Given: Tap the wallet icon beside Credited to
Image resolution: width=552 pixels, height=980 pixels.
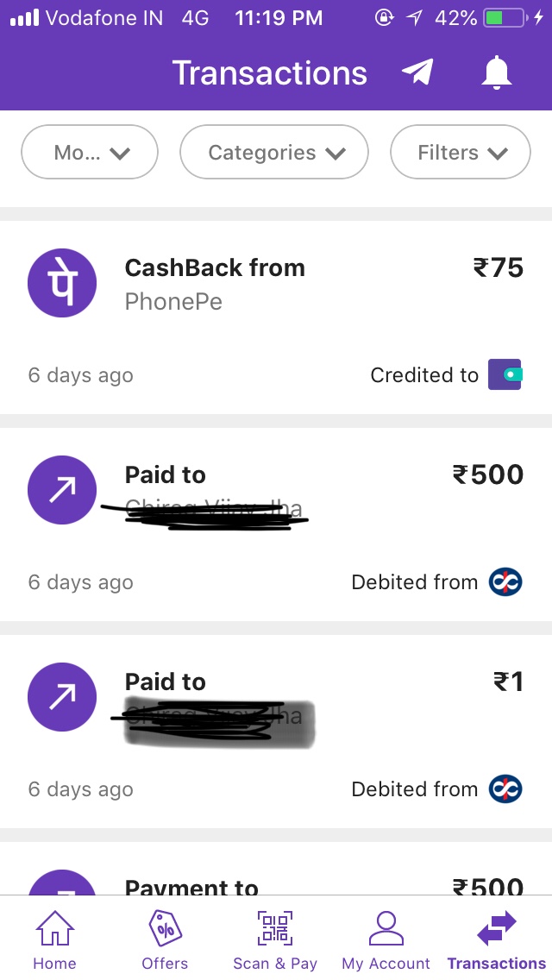Looking at the screenshot, I should point(505,375).
